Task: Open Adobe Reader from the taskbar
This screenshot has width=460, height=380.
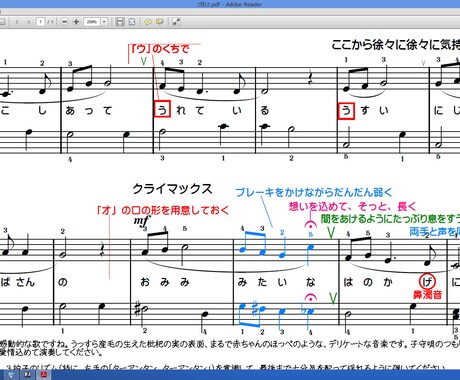Action: click(43, 375)
